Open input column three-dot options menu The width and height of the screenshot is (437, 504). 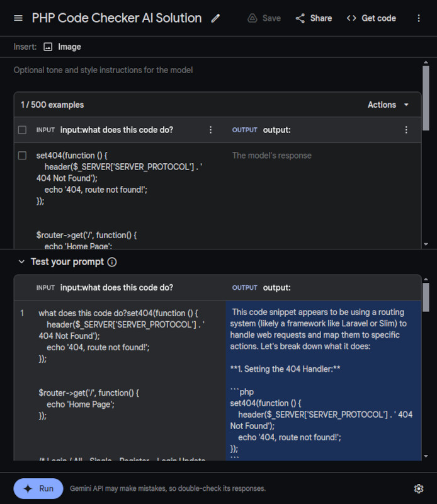tap(211, 130)
